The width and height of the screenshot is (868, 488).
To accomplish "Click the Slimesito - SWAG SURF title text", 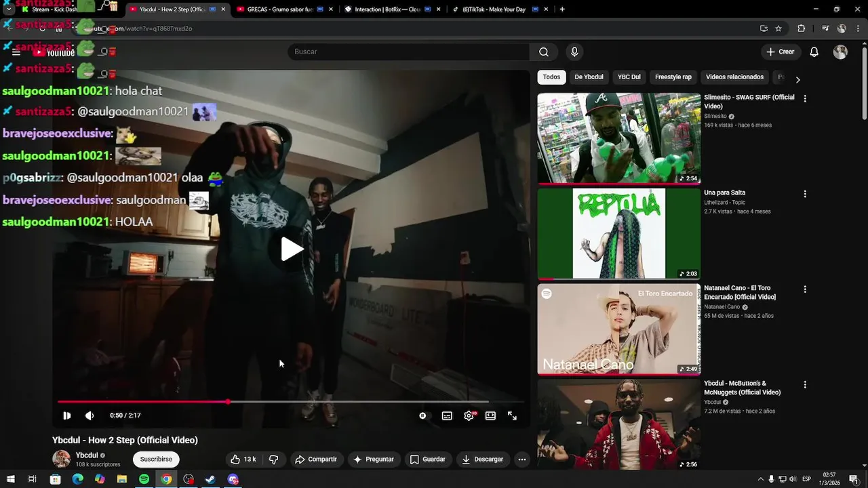I will [749, 102].
